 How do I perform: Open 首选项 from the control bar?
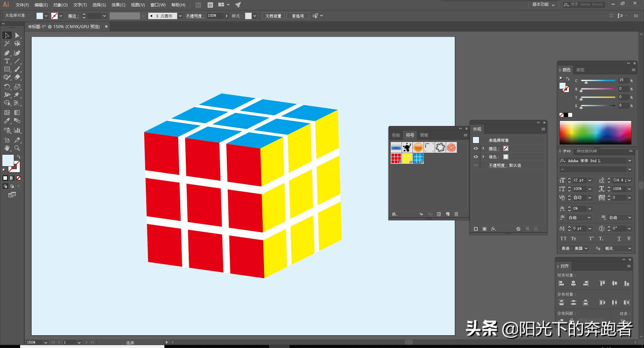297,16
